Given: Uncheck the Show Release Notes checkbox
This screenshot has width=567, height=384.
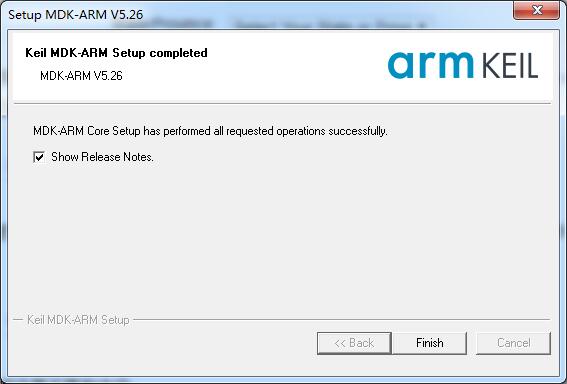Looking at the screenshot, I should coord(39,157).
